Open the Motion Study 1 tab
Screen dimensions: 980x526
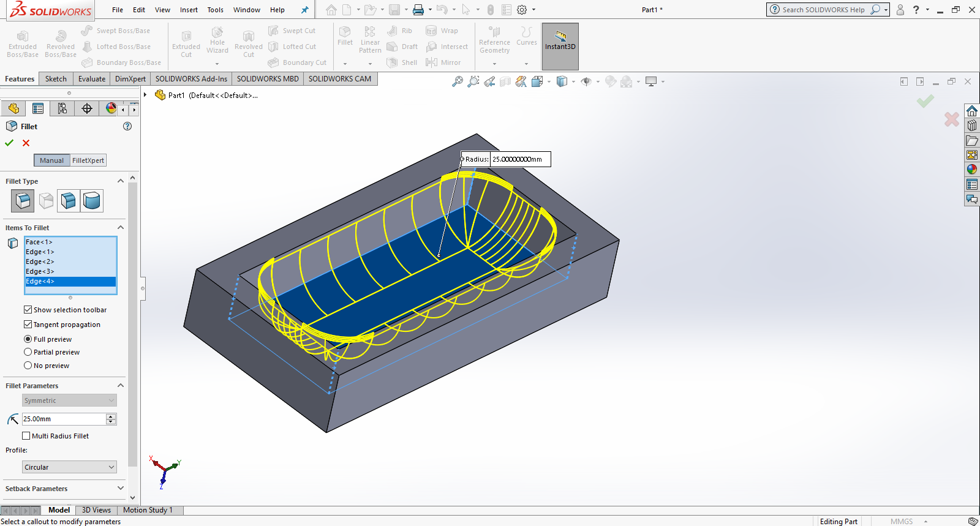point(148,510)
